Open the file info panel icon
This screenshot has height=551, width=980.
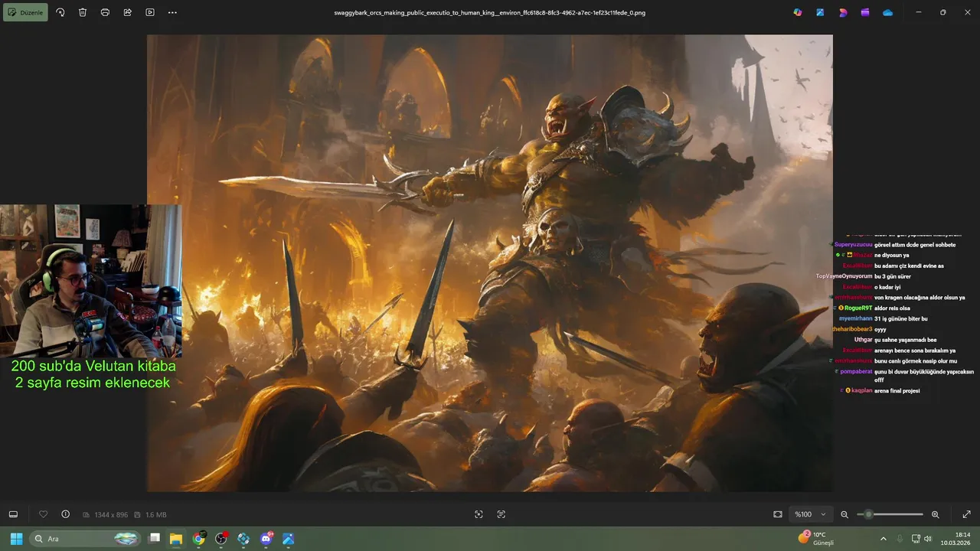coord(65,514)
